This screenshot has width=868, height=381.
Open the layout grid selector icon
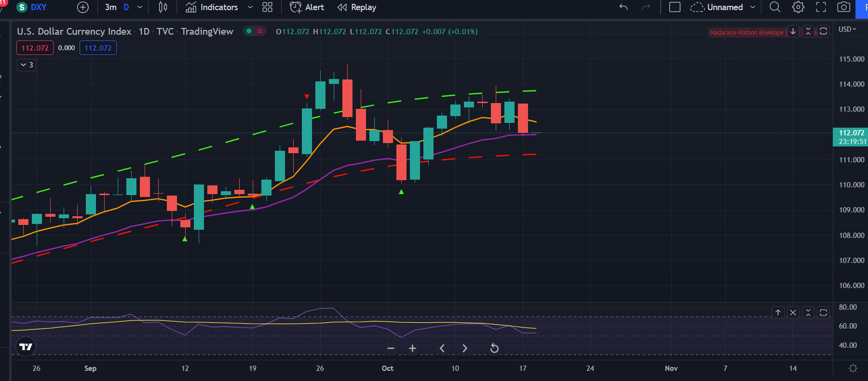[x=267, y=7]
